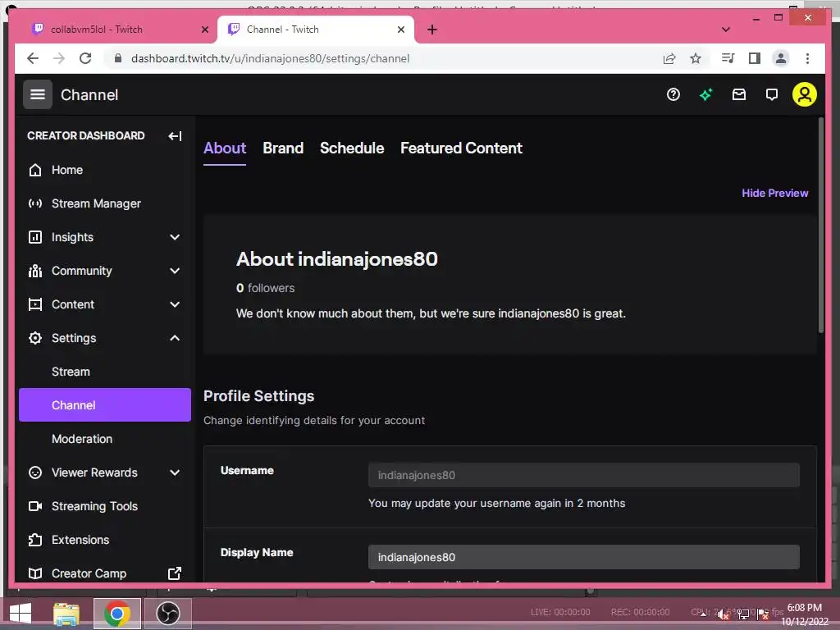The image size is (840, 630).
Task: Expand the Content section chevron
Action: click(175, 305)
